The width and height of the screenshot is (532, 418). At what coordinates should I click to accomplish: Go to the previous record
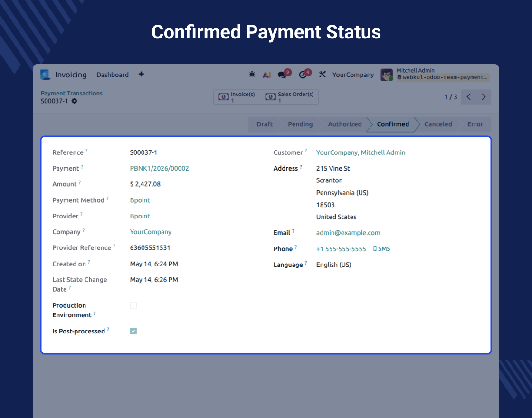[x=468, y=97]
